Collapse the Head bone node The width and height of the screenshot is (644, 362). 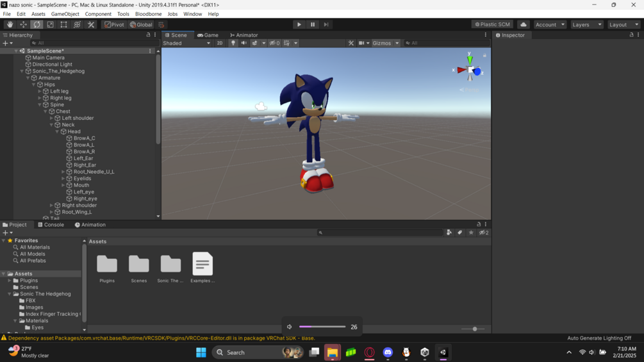pyautogui.click(x=58, y=131)
